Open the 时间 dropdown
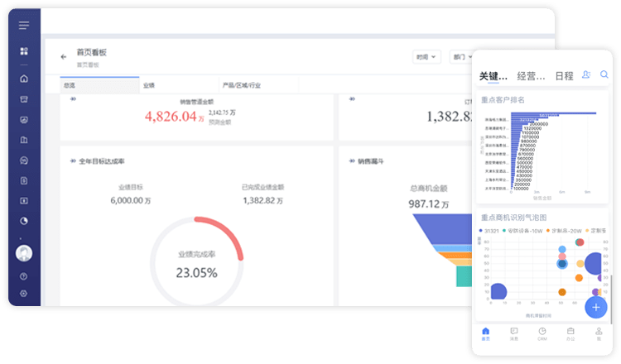621x364 pixels. (x=426, y=57)
